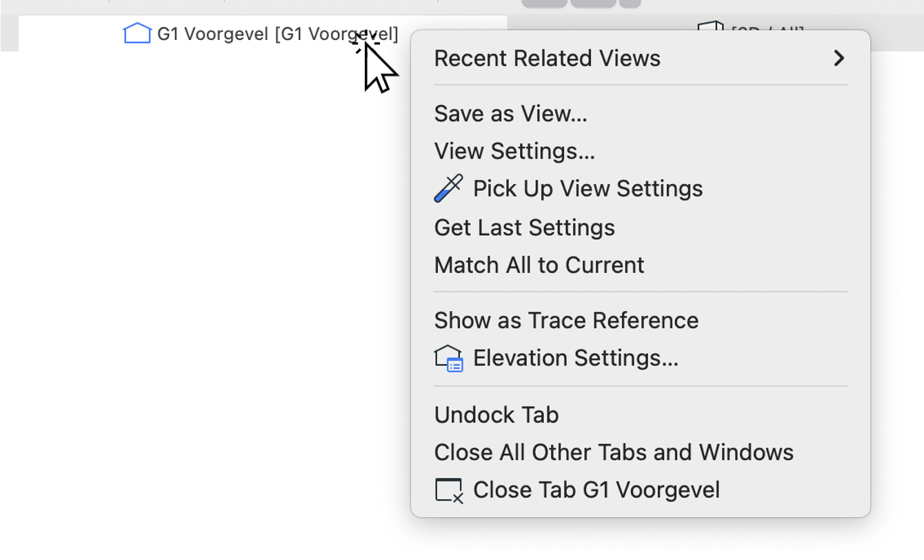Click the elevation icon on G1 Voorgevel tab
Viewport: 924px width, 560px height.
coord(137,33)
